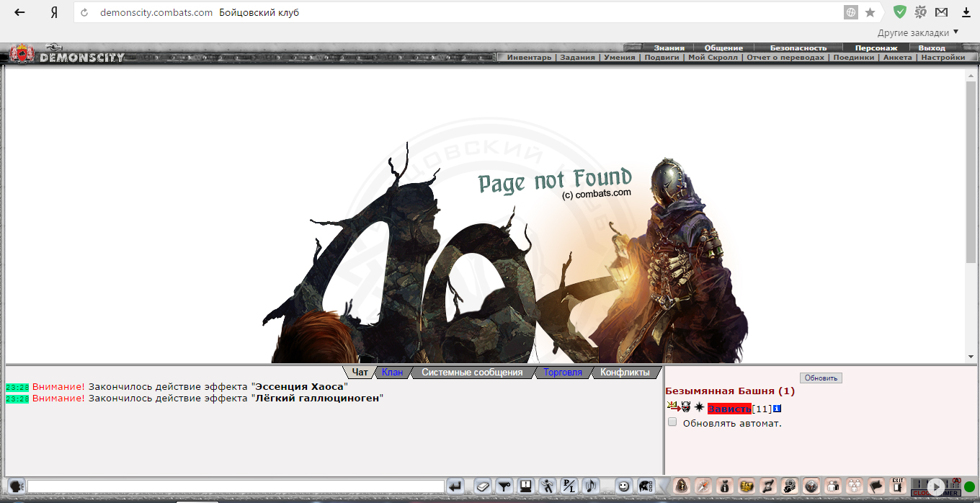Click the Demonscity logo emblem
This screenshot has width=980, height=503.
click(x=22, y=55)
